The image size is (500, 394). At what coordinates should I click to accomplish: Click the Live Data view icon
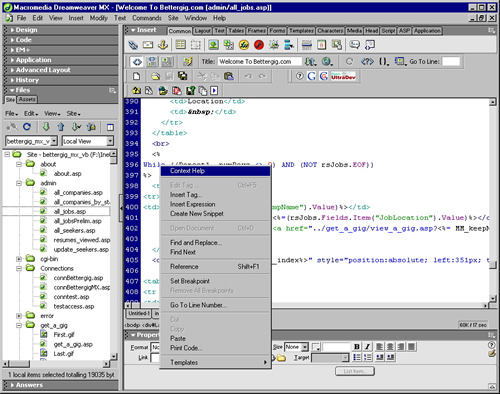[188, 62]
